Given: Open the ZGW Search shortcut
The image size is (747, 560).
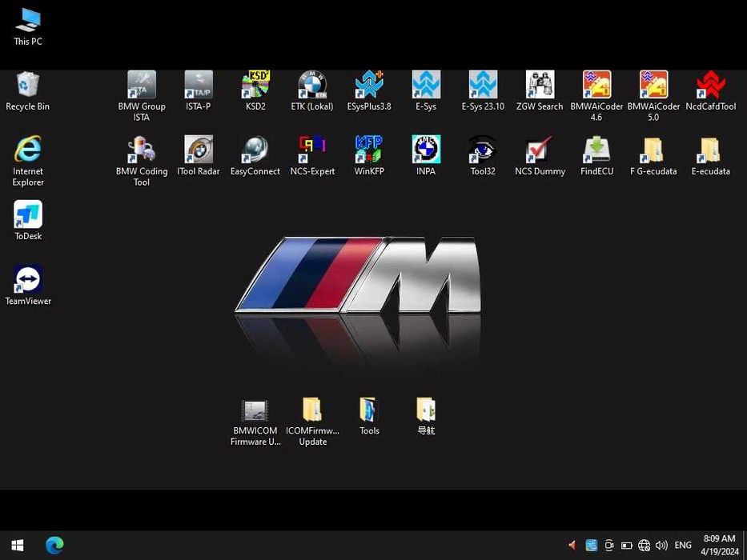Looking at the screenshot, I should [540, 85].
